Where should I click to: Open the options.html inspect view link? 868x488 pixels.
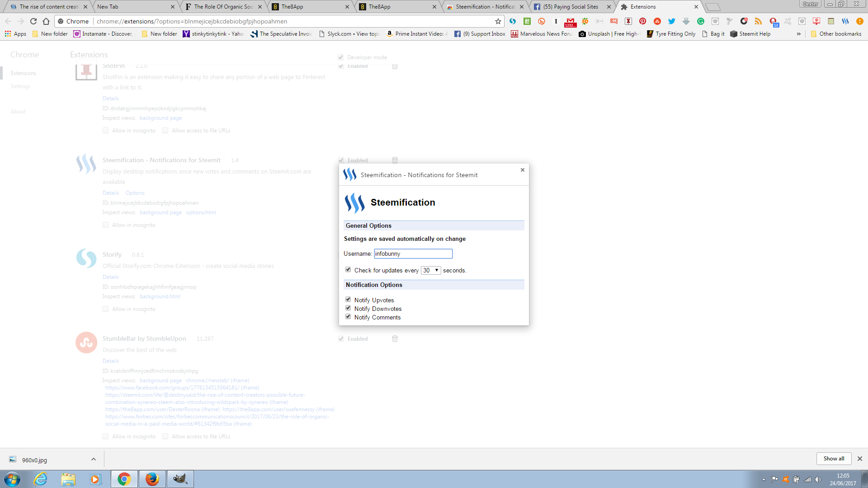(201, 212)
